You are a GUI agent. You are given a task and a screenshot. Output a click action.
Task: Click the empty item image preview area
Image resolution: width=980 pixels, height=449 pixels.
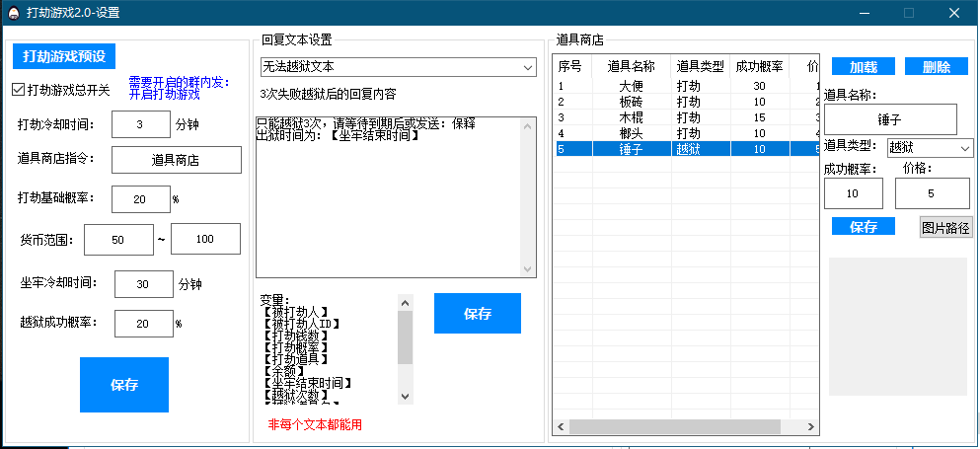(x=897, y=326)
